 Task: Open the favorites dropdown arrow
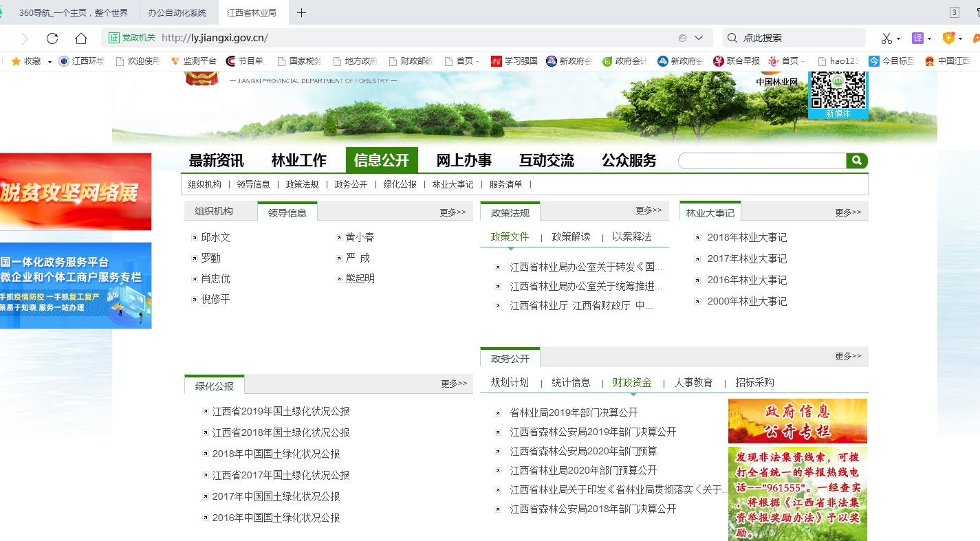[50, 62]
